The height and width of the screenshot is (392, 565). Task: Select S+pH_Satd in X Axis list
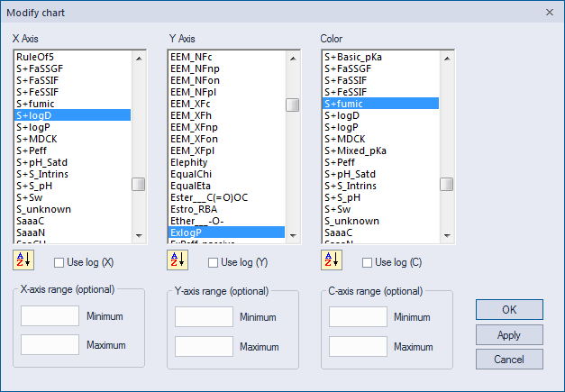72,162
